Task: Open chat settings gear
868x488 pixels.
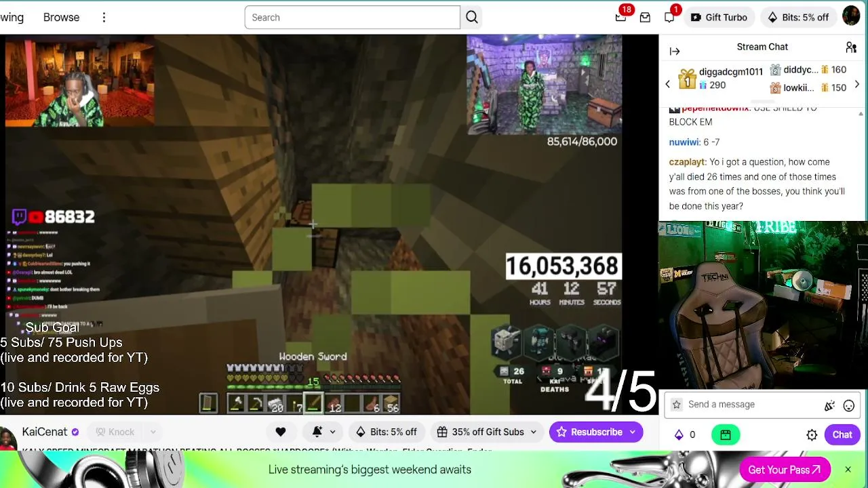Action: tap(812, 435)
